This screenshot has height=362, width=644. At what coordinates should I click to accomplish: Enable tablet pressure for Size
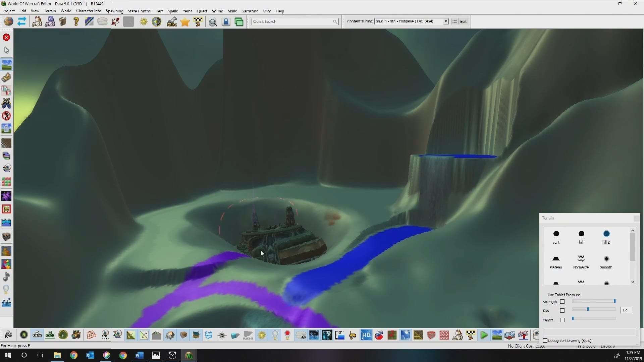[x=562, y=310]
